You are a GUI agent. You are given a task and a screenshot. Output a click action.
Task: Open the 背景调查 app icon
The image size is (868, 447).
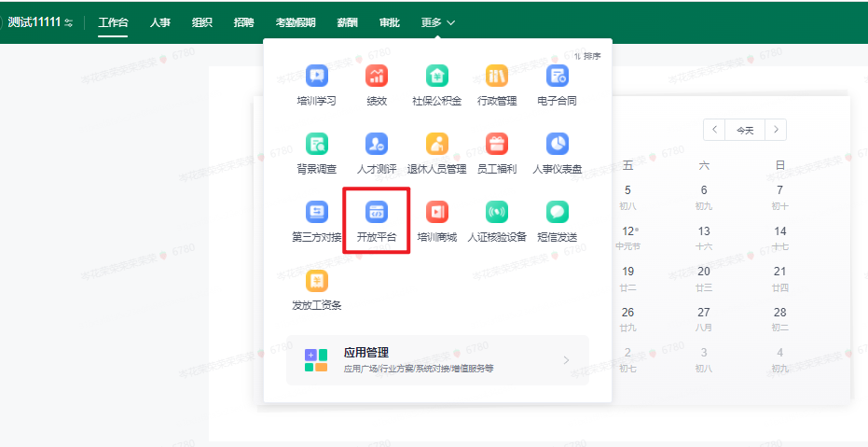[317, 144]
